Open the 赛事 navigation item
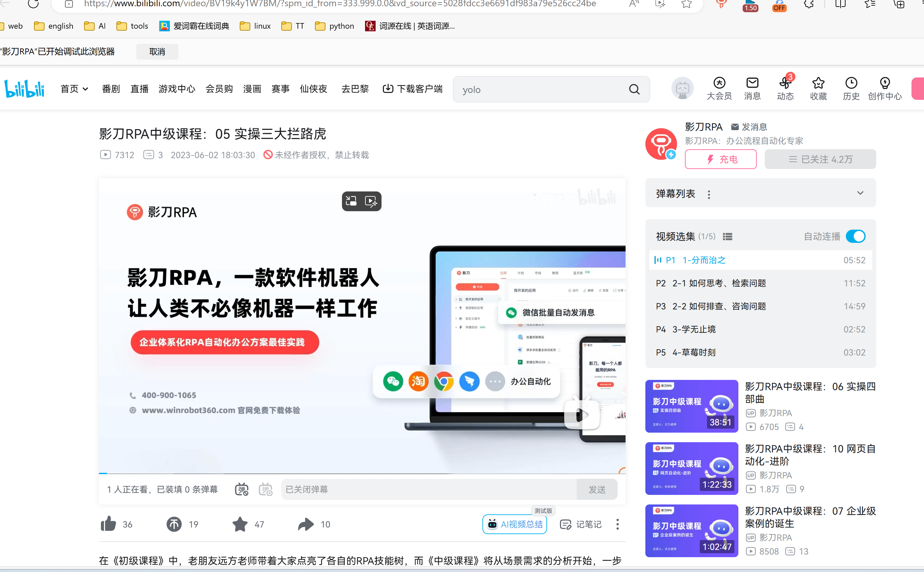 pyautogui.click(x=281, y=89)
